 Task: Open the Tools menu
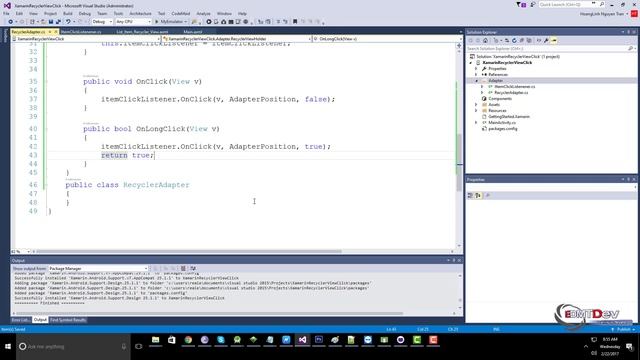(118, 13)
